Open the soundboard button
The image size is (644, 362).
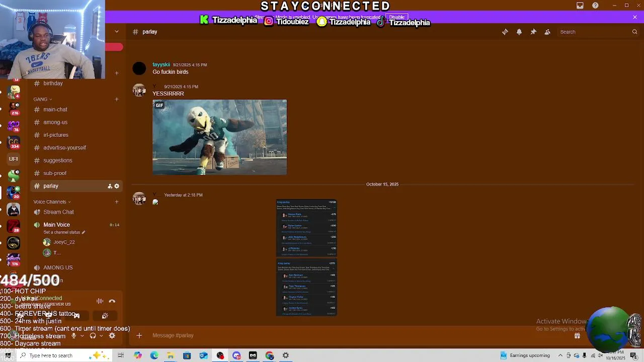105,316
